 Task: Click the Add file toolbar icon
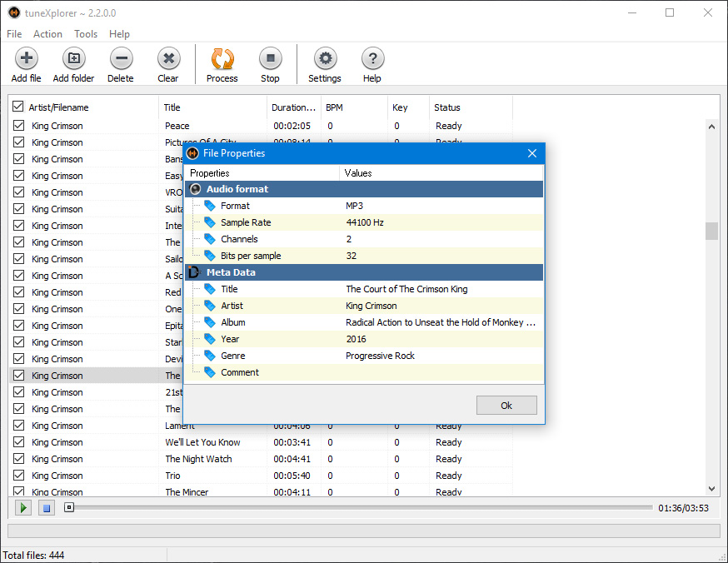26,59
